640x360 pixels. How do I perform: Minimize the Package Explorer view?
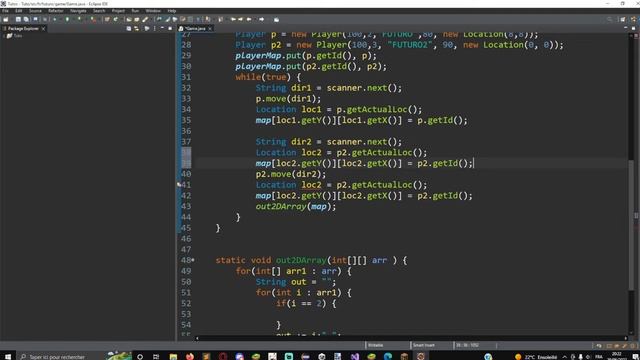162,28
